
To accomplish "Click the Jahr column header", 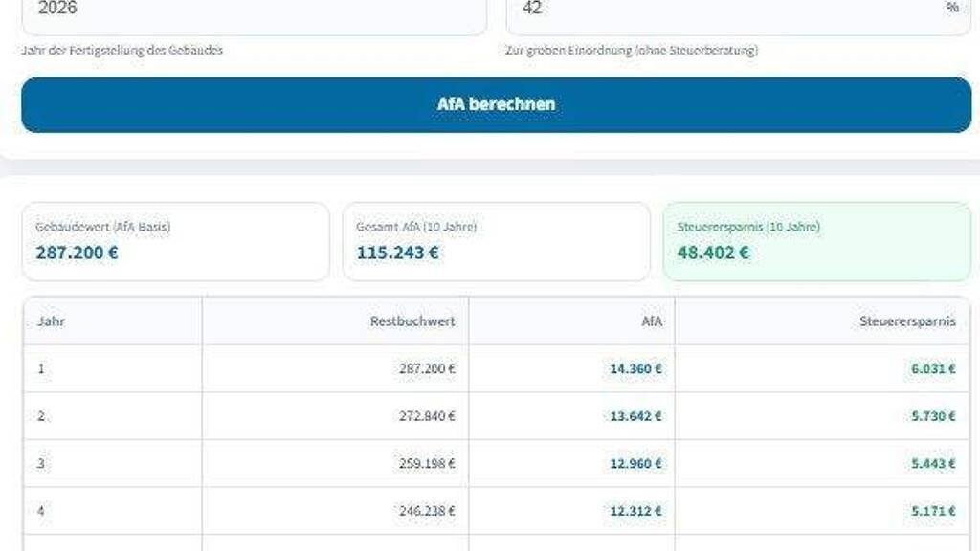I will point(52,321).
